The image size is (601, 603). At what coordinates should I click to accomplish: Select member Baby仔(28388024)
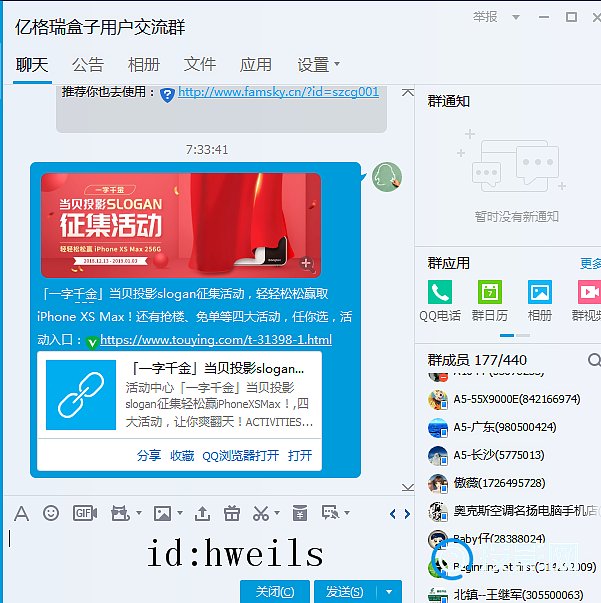point(514,539)
